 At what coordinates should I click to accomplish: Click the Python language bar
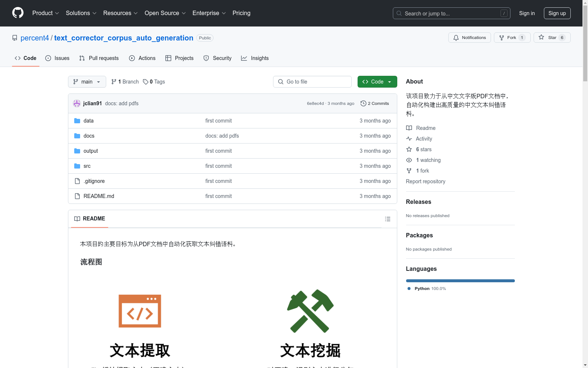click(x=460, y=281)
